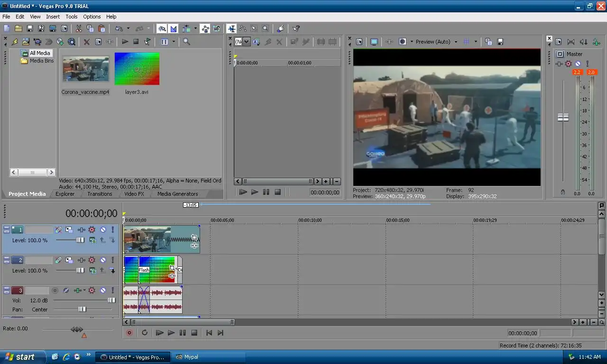Save preview snapshot to file icon
The height and width of the screenshot is (364, 607).
(500, 42)
